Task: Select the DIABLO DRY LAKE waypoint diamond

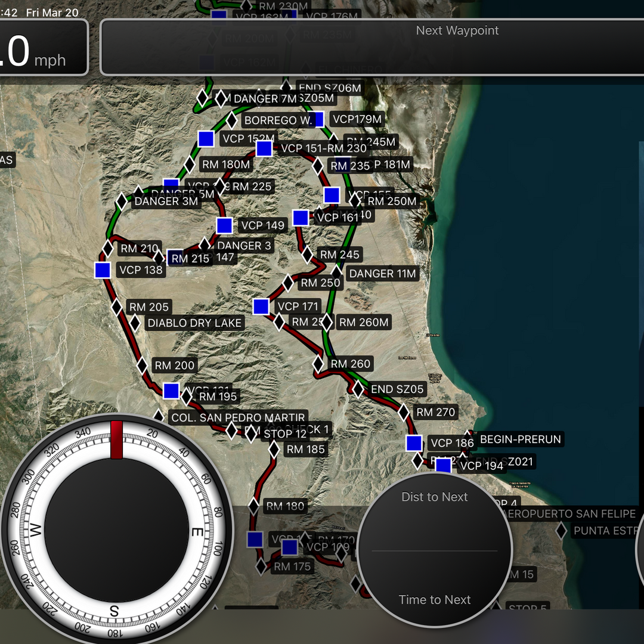Action: pyautogui.click(x=135, y=323)
